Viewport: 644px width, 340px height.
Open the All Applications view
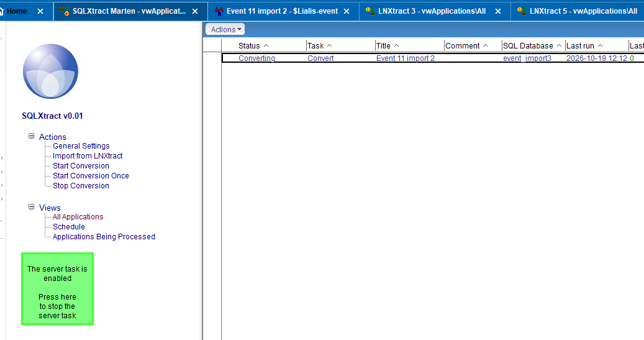[78, 217]
